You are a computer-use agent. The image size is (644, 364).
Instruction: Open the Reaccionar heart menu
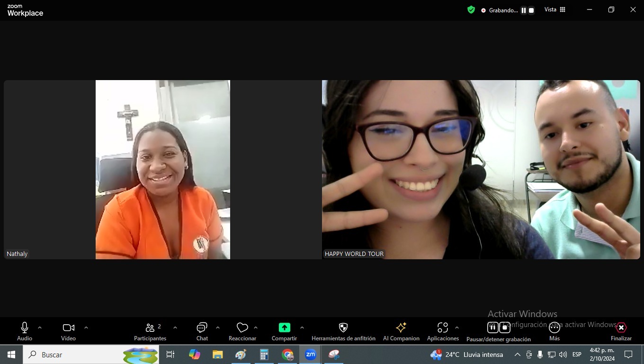tap(242, 331)
